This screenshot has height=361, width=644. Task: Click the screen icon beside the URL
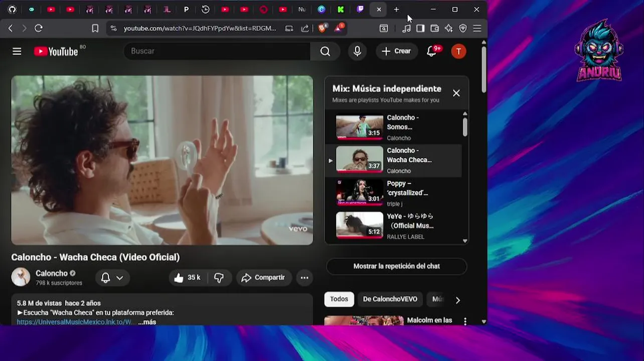pyautogui.click(x=289, y=28)
